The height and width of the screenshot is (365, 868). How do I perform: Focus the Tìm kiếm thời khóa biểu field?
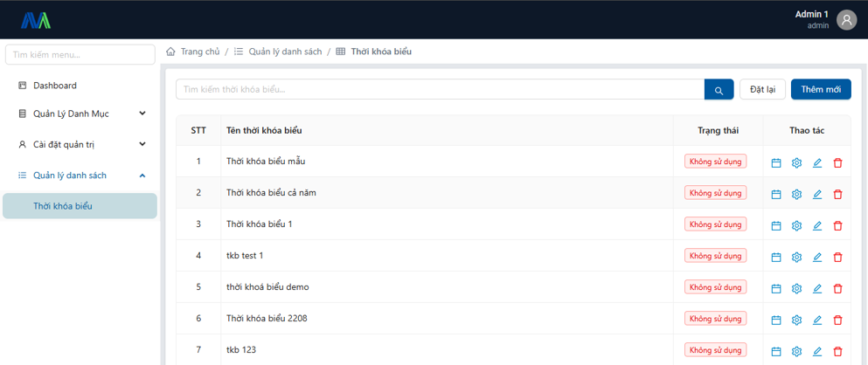tap(440, 90)
